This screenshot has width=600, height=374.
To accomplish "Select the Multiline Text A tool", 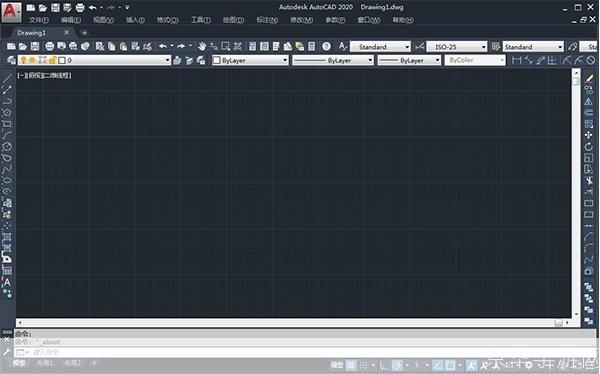I will click(7, 282).
